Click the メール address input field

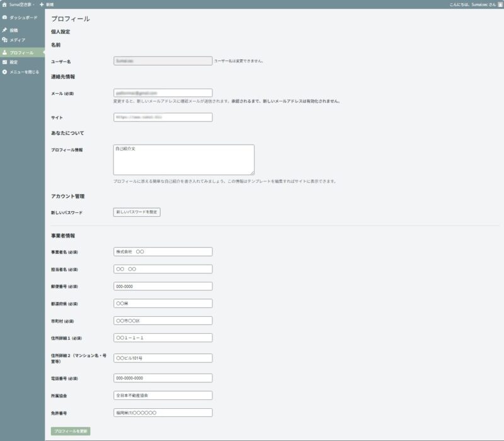click(163, 93)
